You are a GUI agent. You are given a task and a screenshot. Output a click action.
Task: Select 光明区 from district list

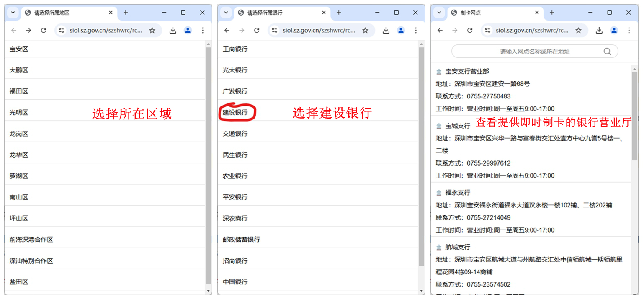105,112
